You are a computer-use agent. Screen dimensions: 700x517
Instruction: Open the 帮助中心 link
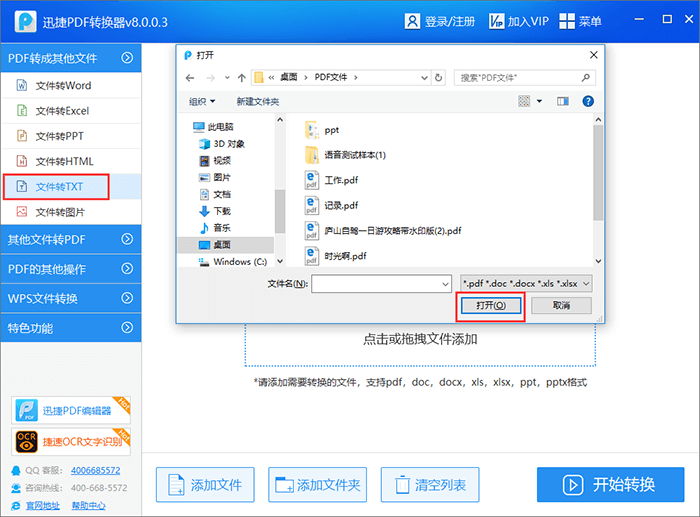point(88,505)
